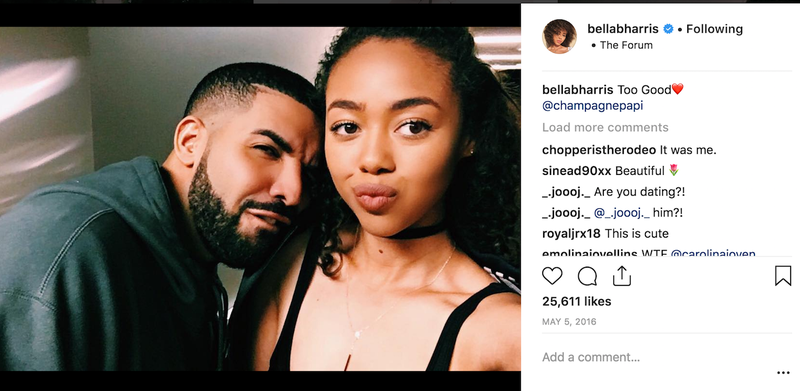Click the main selfie photo
The image size is (800, 391).
[x=260, y=199]
